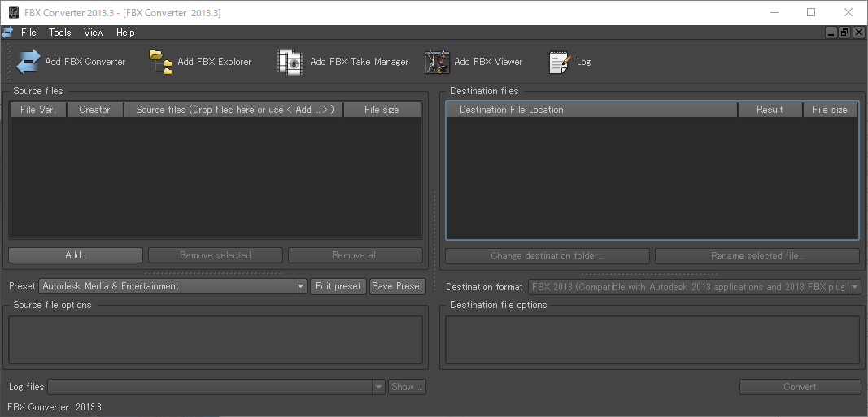Click the Source files drop column header
This screenshot has width=868, height=417.
point(233,110)
